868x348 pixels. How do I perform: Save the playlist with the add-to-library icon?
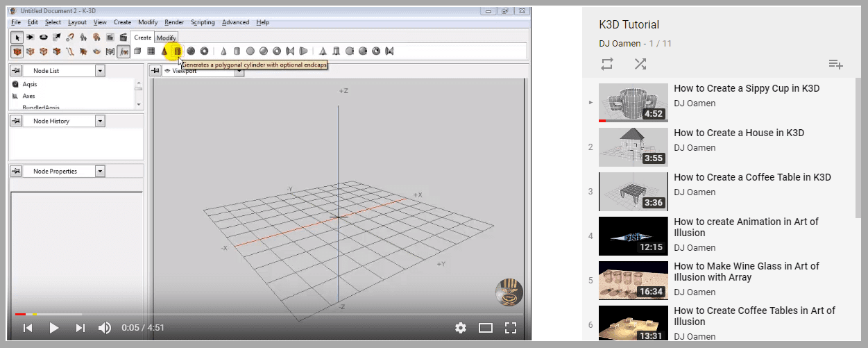click(x=835, y=65)
